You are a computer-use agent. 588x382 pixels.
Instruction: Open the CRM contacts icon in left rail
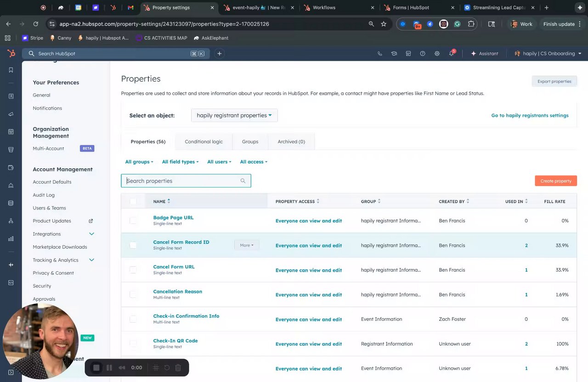11,96
